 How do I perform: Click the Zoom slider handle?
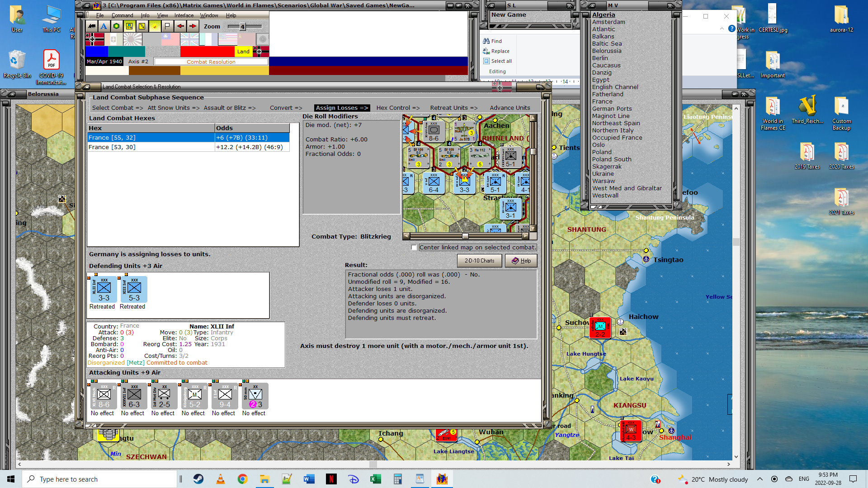[242, 27]
